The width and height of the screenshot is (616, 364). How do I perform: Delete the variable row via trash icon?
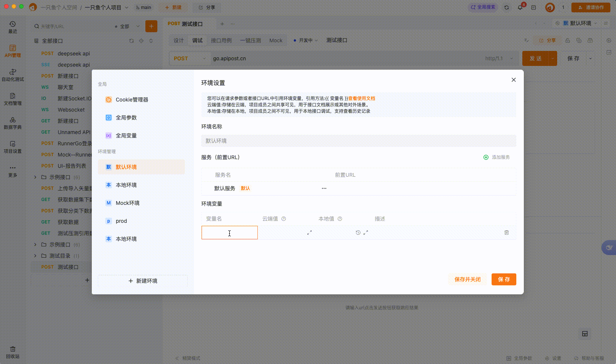pos(507,233)
